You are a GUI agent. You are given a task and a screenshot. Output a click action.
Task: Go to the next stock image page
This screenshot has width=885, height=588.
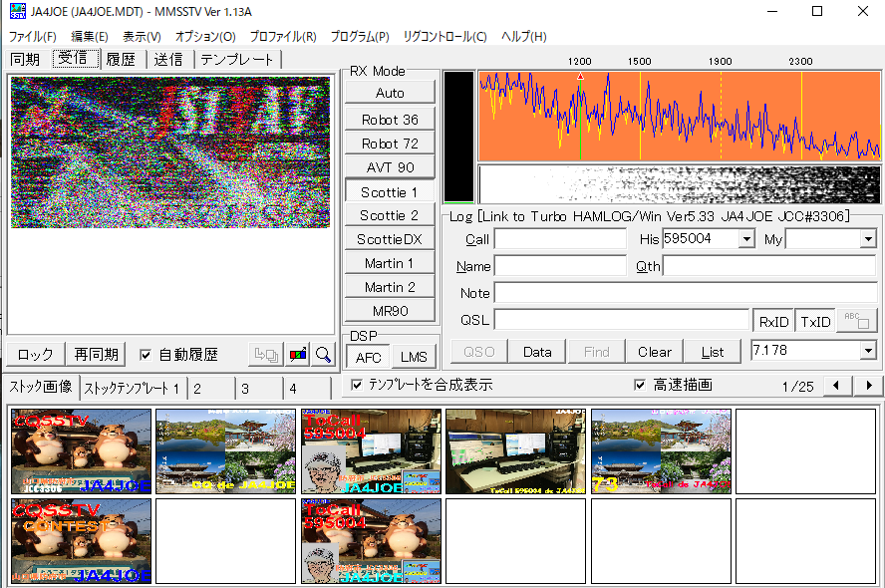click(x=869, y=386)
